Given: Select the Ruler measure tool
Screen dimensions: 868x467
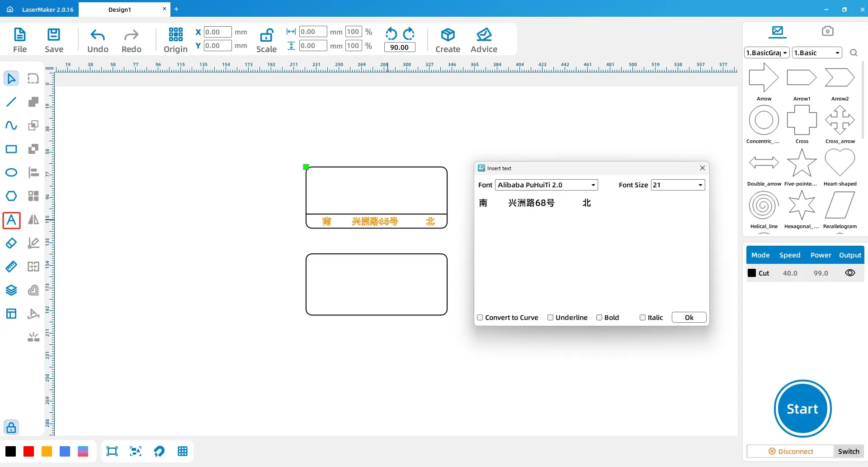Looking at the screenshot, I should click(x=11, y=267).
